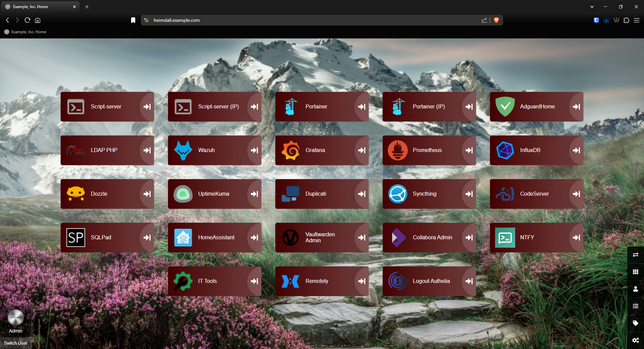
Task: Toggle the bookmark for this page
Action: 133,20
